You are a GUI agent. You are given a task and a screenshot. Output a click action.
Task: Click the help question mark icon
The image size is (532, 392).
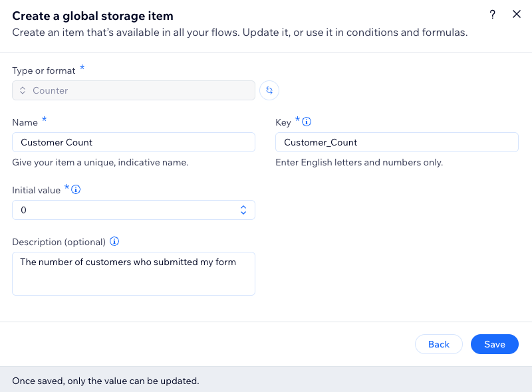click(x=493, y=15)
